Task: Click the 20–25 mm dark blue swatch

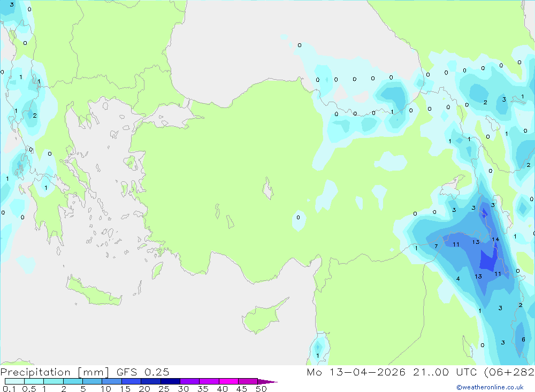Action: pos(150,381)
